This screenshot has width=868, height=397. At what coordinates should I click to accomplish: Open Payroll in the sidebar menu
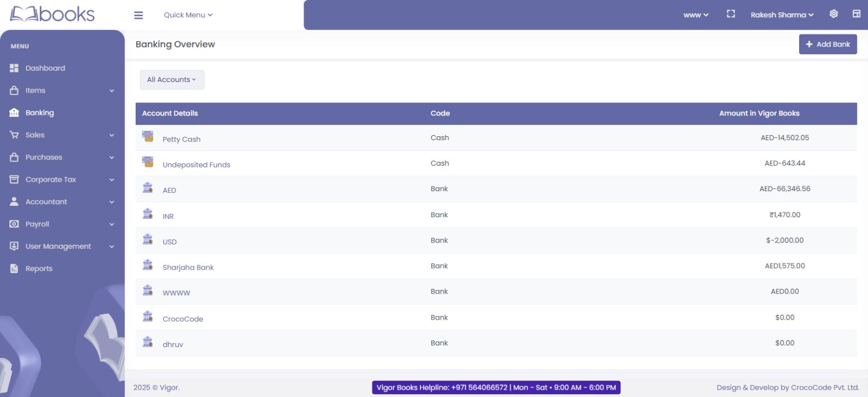[37, 224]
